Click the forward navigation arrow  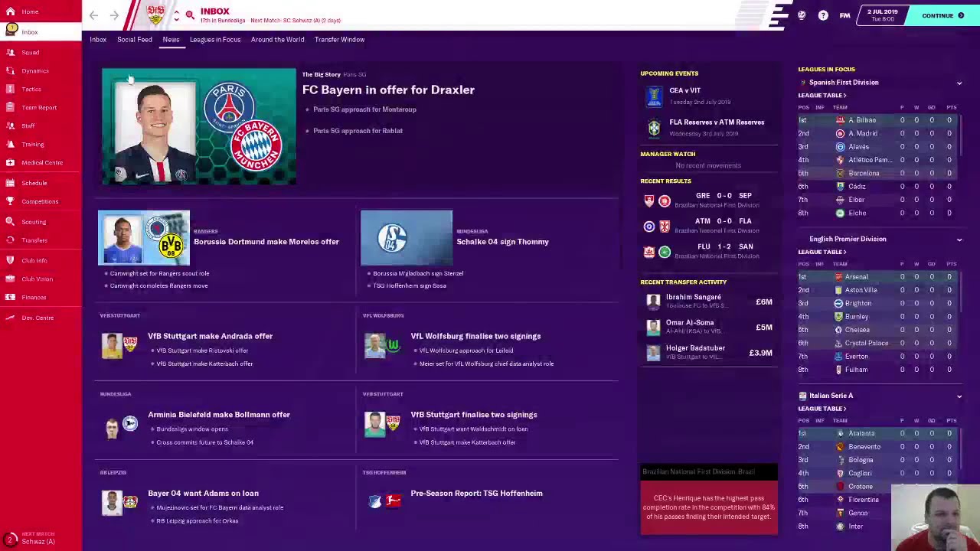click(x=114, y=15)
